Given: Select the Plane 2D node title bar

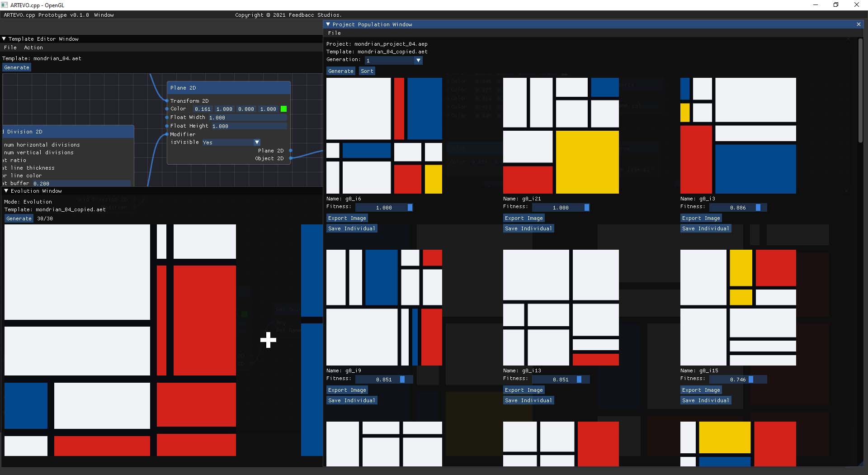Looking at the screenshot, I should [x=229, y=88].
